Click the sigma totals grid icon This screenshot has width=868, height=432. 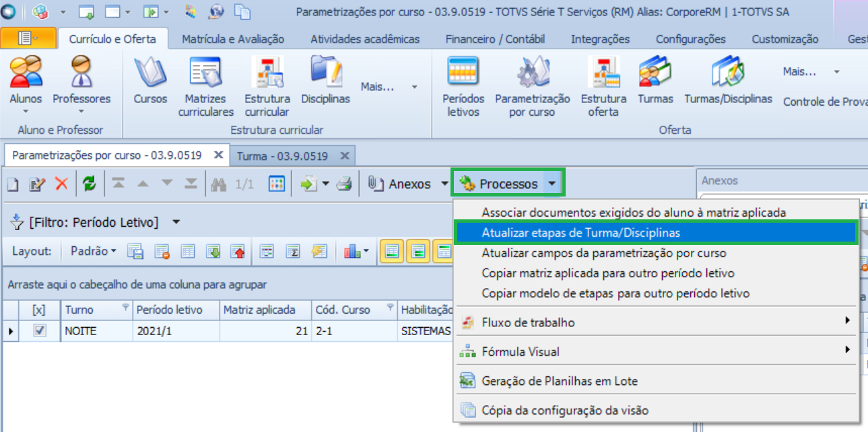(x=292, y=252)
